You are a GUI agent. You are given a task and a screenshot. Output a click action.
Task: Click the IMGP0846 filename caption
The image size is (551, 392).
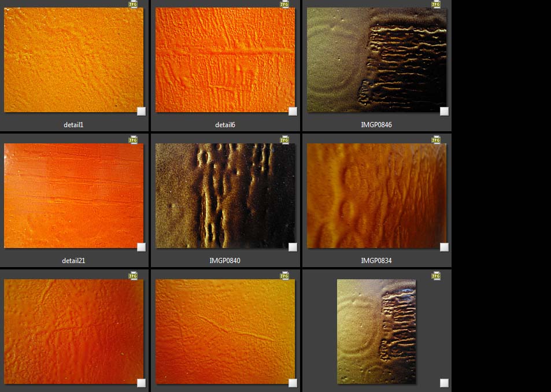(x=376, y=125)
